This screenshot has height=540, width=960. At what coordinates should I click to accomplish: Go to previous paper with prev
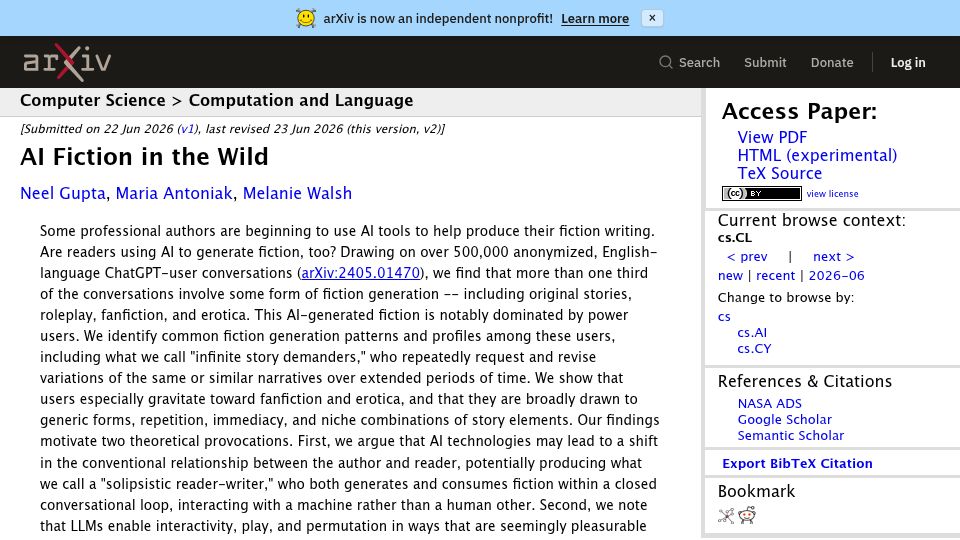tap(747, 257)
